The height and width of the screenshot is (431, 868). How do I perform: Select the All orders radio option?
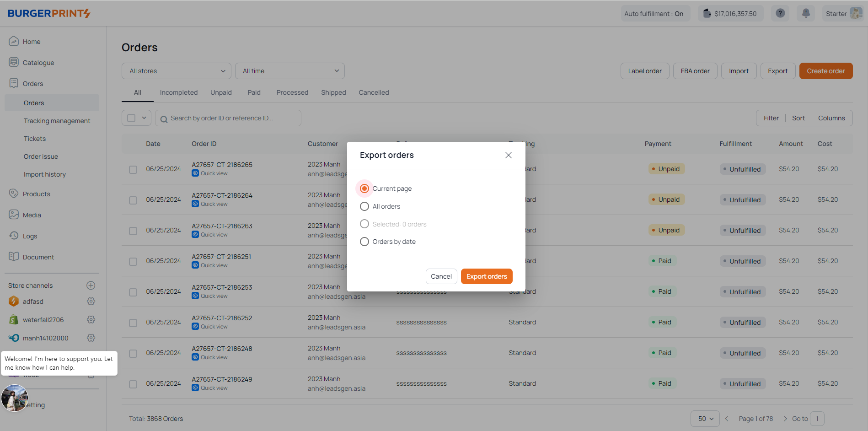[x=364, y=206]
